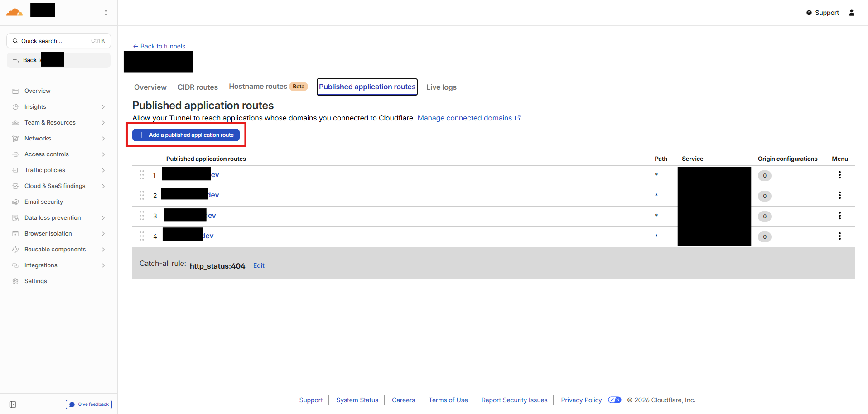This screenshot has width=868, height=414.
Task: Click the Reusable components icon
Action: point(15,250)
